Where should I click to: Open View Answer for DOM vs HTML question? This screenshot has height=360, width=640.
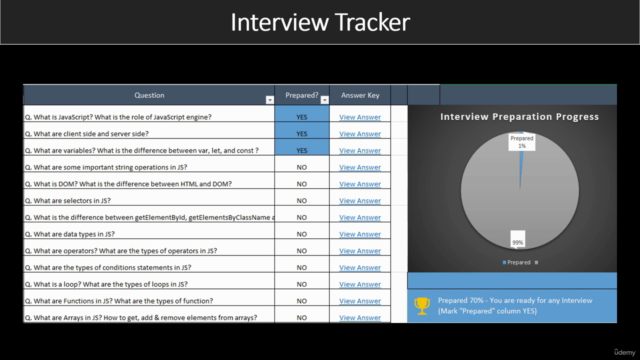(360, 184)
